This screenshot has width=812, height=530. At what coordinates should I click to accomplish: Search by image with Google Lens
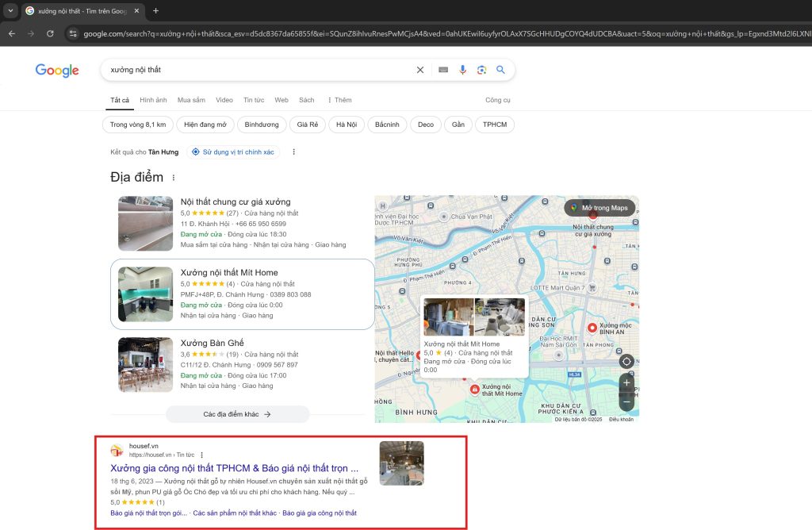click(481, 70)
